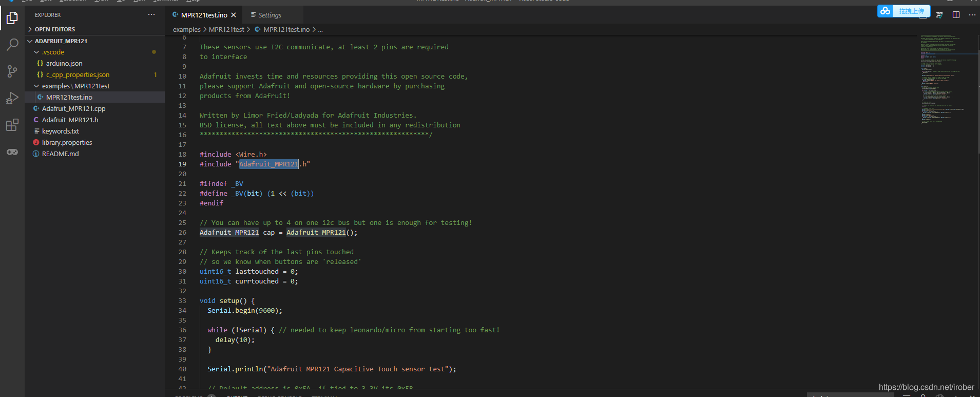This screenshot has height=397, width=980.
Task: Click the 拖拽上传 upload button
Action: point(912,11)
